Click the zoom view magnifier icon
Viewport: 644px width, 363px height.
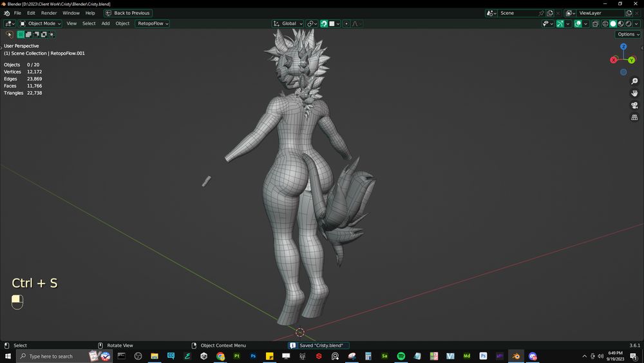634,81
